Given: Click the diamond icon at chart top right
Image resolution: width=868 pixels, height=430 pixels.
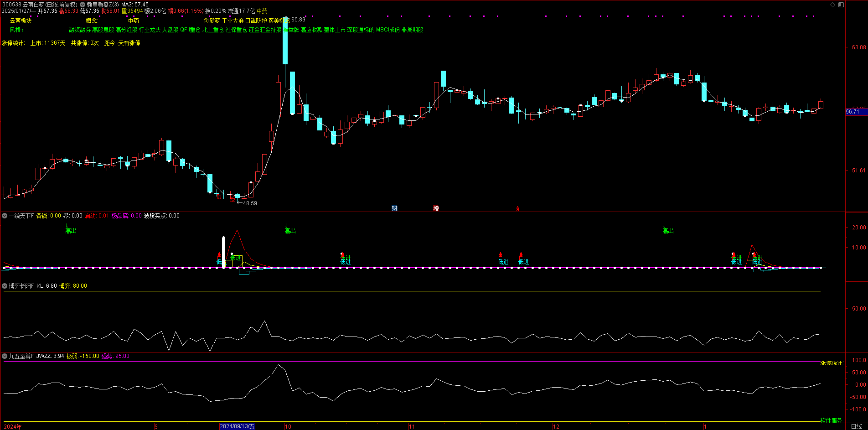Looking at the screenshot, I should [832, 5].
